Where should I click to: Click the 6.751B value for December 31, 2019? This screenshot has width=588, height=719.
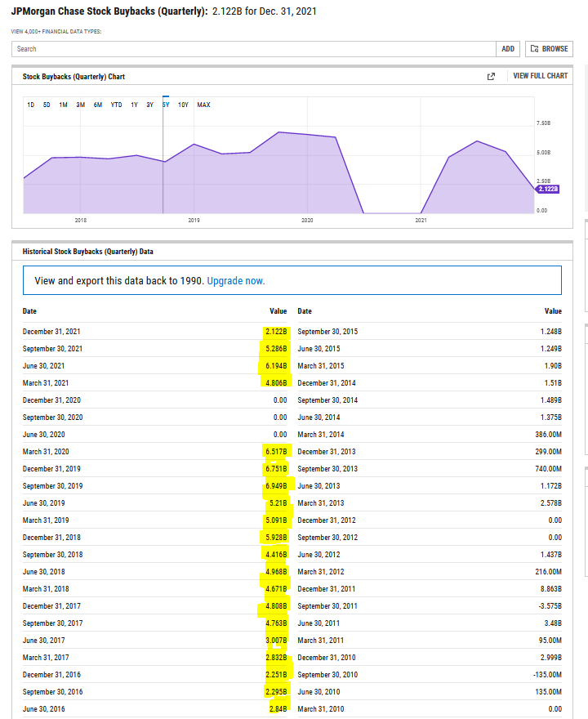pyautogui.click(x=276, y=469)
